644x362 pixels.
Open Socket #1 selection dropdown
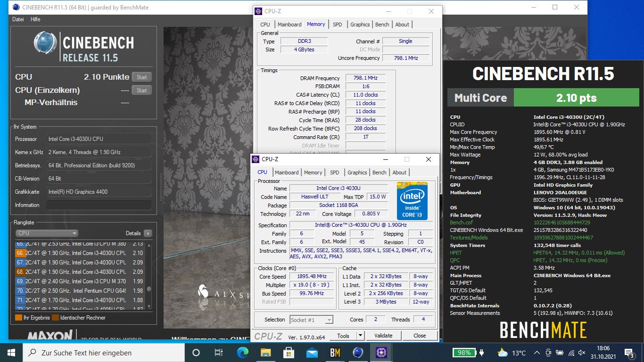pyautogui.click(x=311, y=320)
